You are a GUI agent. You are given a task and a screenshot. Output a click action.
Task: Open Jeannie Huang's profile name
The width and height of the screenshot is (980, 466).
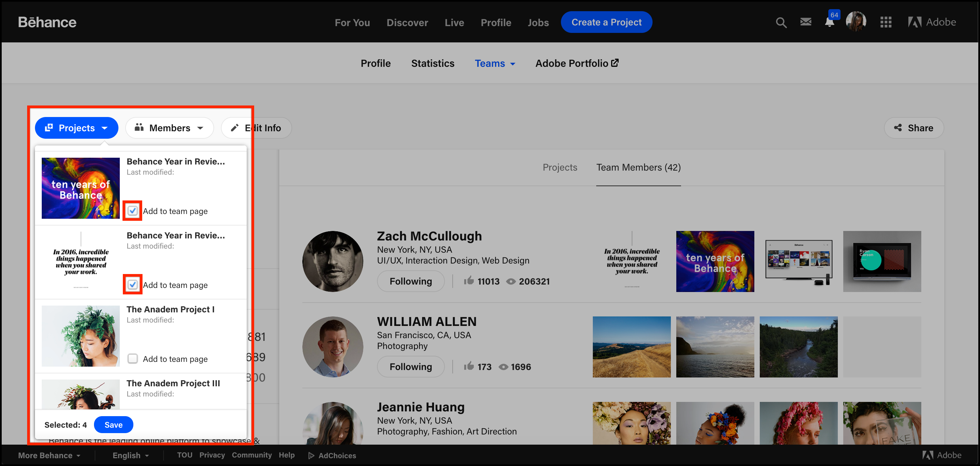(420, 407)
